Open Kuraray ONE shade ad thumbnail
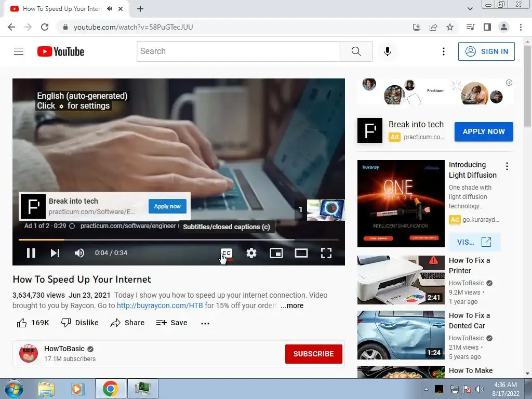This screenshot has height=399, width=532. (401, 204)
